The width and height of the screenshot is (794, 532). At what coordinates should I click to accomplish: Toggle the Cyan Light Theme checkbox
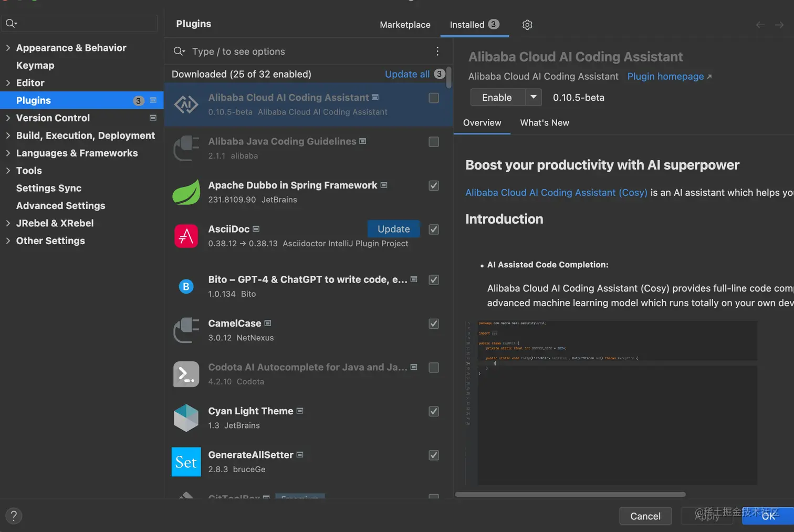point(434,411)
